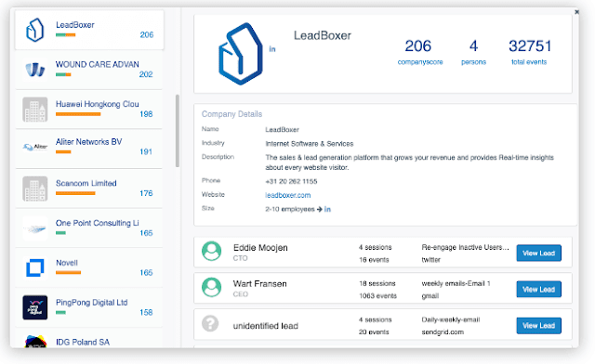Click Eddie Moojen's green avatar icon
The image size is (595, 364).
click(x=211, y=251)
